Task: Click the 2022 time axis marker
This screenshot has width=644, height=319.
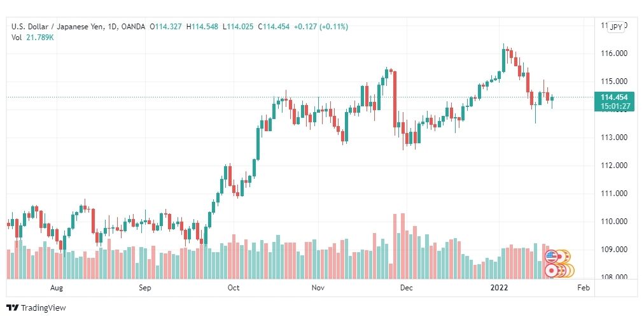Action: pos(501,288)
